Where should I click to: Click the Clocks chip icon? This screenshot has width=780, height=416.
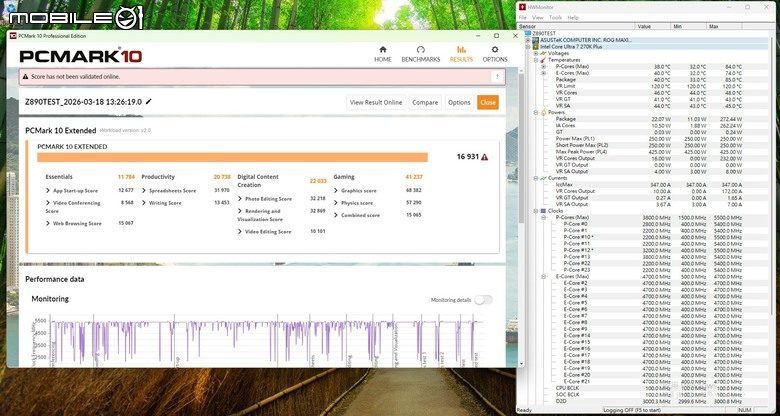(543, 211)
